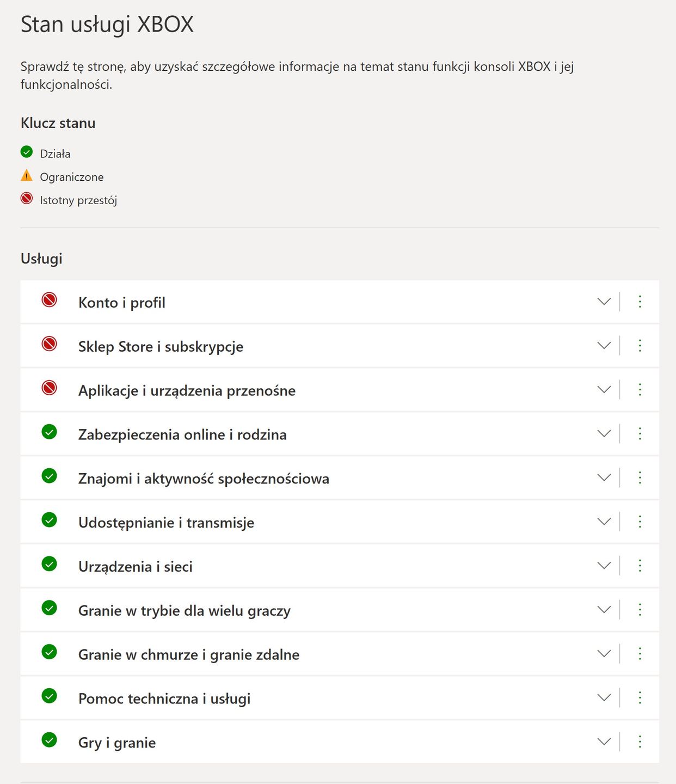The width and height of the screenshot is (676, 784).
Task: Open the three-dot menu for Konto i profil
Action: coord(640,302)
